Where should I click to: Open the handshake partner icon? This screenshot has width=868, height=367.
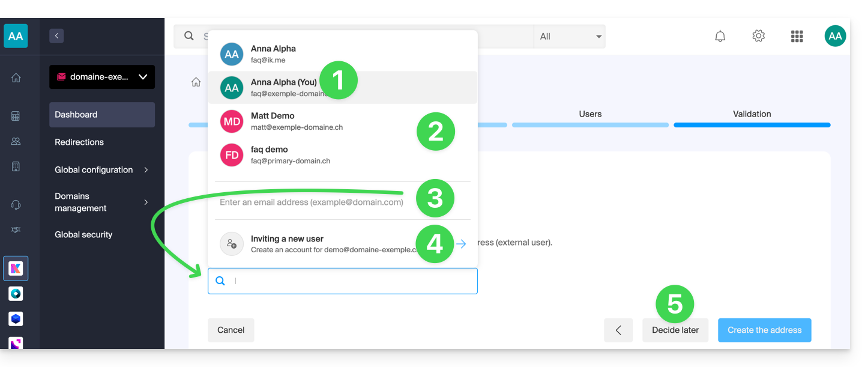click(16, 230)
